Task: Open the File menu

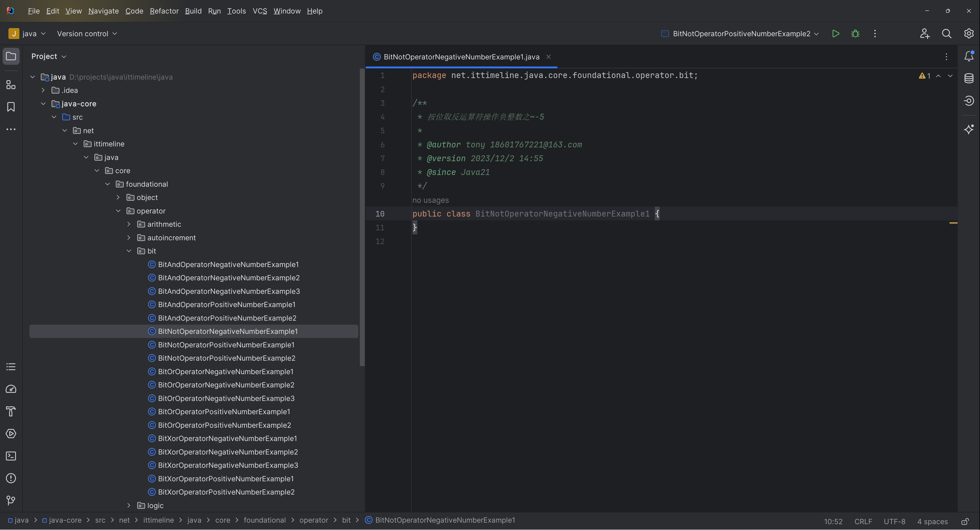Action: [33, 11]
